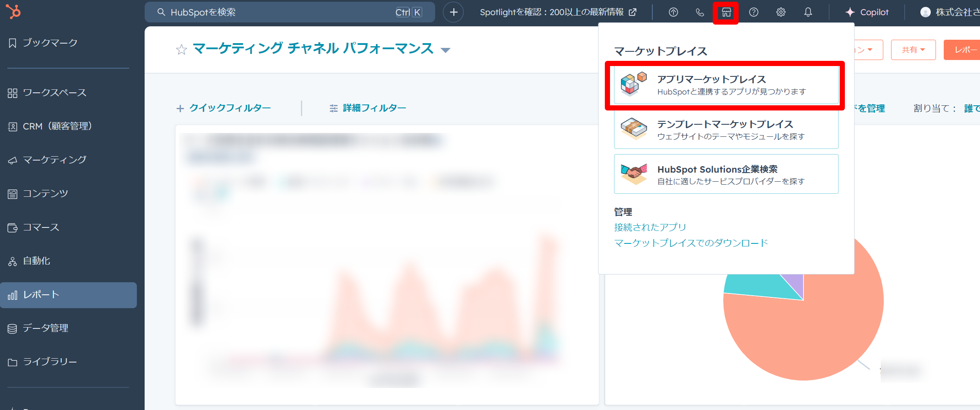Click the Copilot button label
Screen dimensions: 980x410
point(874,12)
